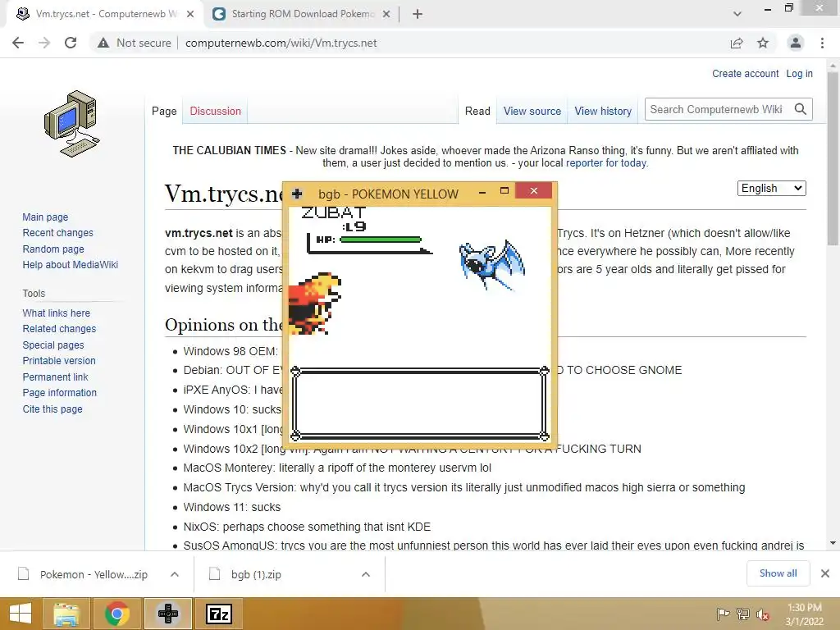This screenshot has height=630, width=840.
Task: Click What links here
Action: [57, 313]
